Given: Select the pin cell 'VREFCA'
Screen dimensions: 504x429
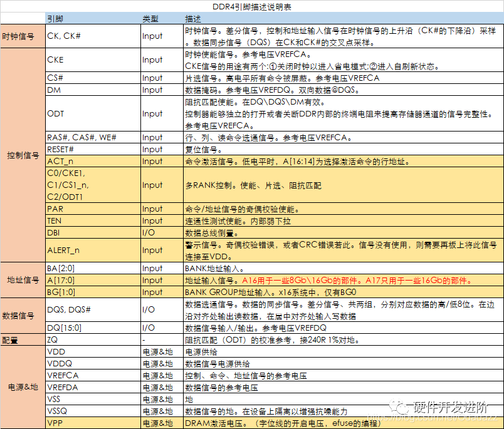Looking at the screenshot, I should [93, 375].
